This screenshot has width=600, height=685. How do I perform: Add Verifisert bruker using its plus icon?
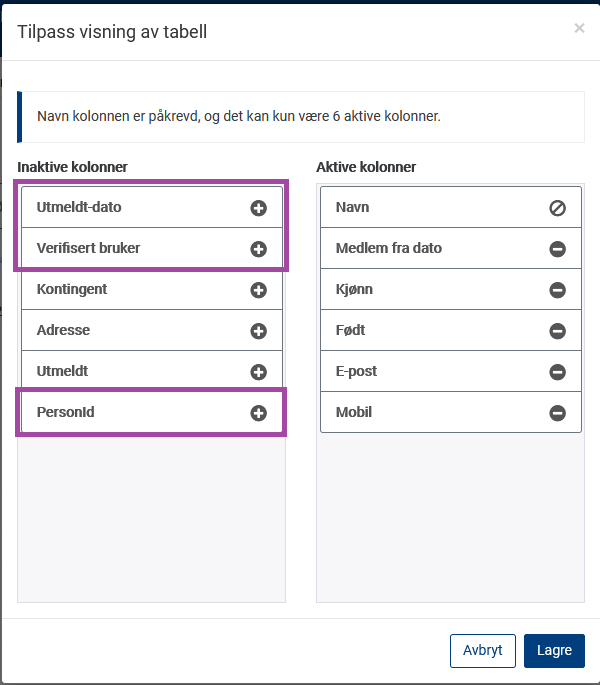(x=258, y=249)
